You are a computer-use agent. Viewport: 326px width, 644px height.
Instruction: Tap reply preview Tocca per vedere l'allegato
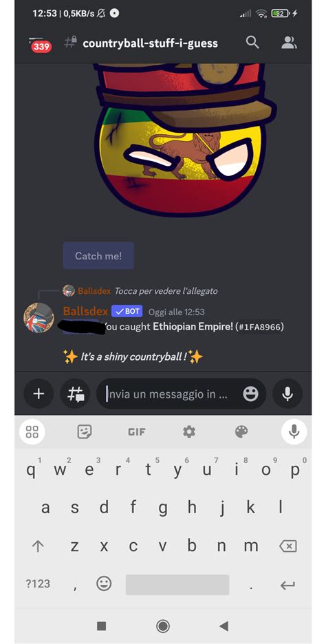[x=166, y=291]
